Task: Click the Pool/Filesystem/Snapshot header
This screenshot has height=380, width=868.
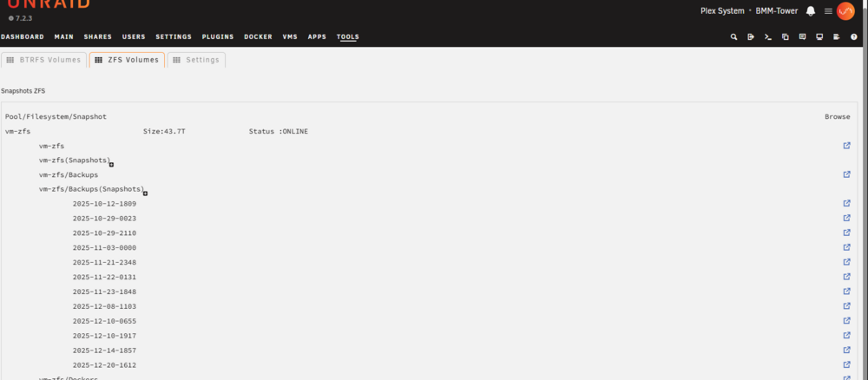Action: [x=56, y=117]
